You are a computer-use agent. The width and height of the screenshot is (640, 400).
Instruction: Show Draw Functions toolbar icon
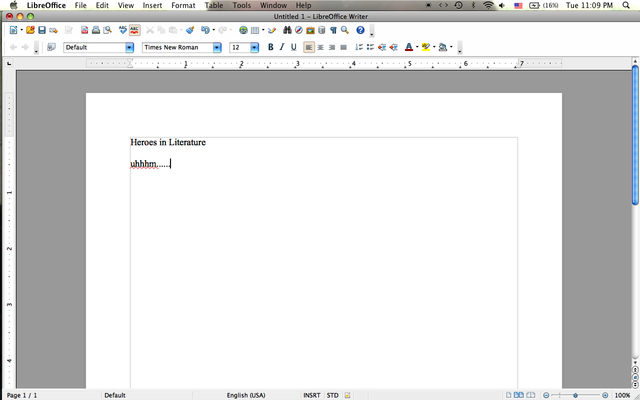272,30
